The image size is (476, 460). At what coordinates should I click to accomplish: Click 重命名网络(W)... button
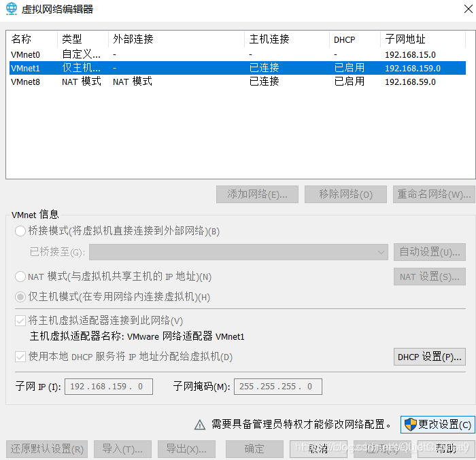coord(434,194)
